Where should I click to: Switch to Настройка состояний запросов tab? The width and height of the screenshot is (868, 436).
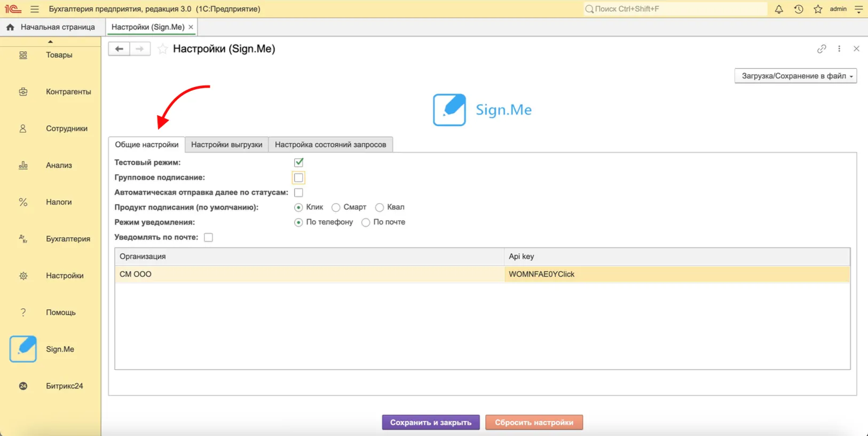pos(330,144)
